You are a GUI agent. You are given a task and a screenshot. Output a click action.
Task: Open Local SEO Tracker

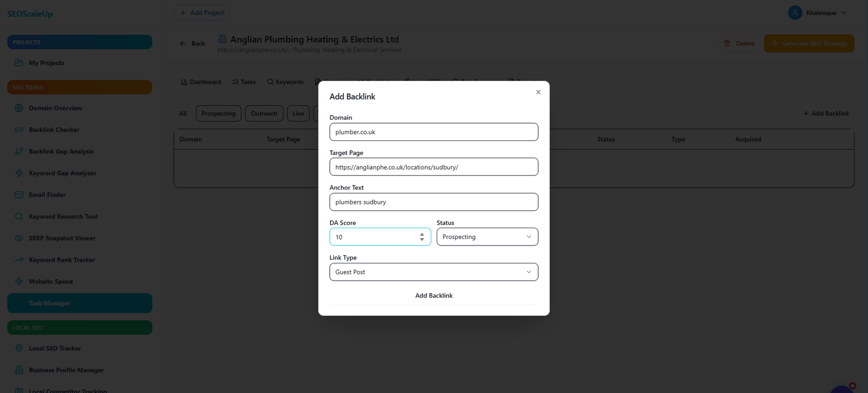click(79, 348)
